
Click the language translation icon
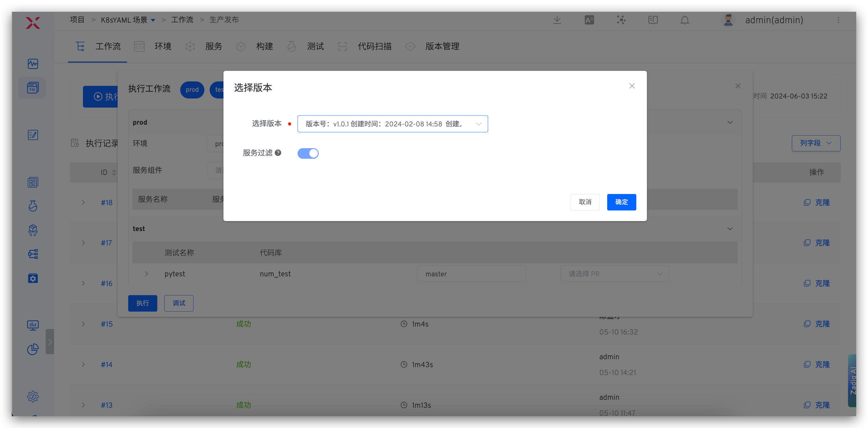(589, 20)
